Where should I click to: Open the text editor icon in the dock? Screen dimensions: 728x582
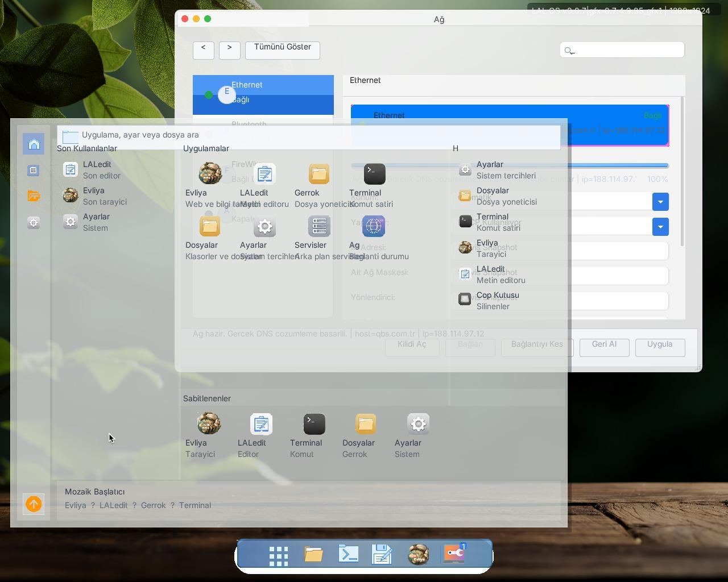pos(383,554)
